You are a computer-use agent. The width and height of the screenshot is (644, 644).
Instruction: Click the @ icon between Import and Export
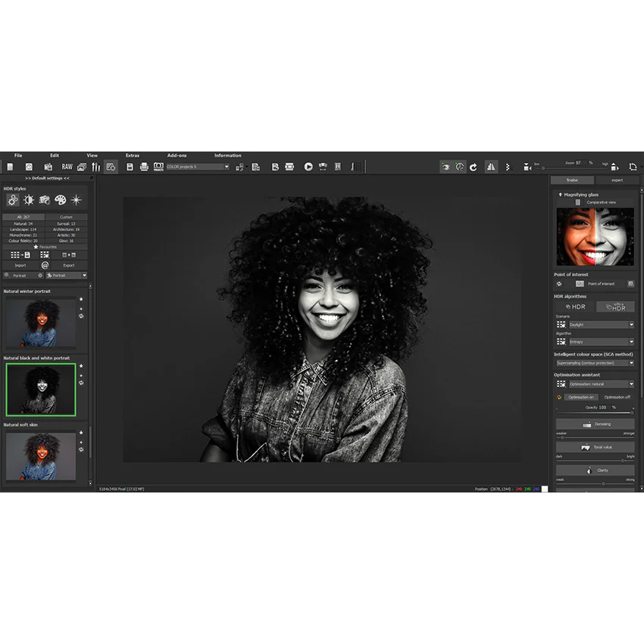point(45,265)
